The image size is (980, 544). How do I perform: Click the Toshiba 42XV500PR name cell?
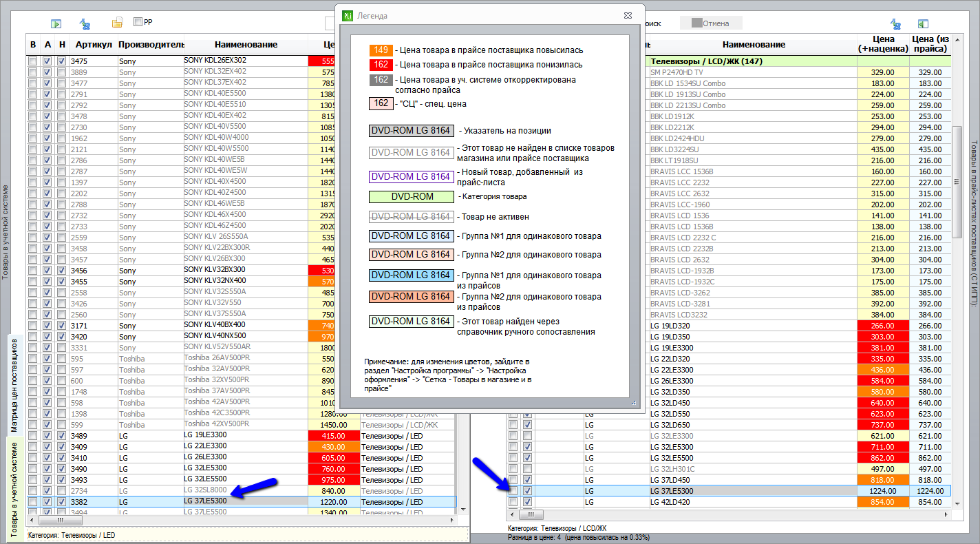246,424
